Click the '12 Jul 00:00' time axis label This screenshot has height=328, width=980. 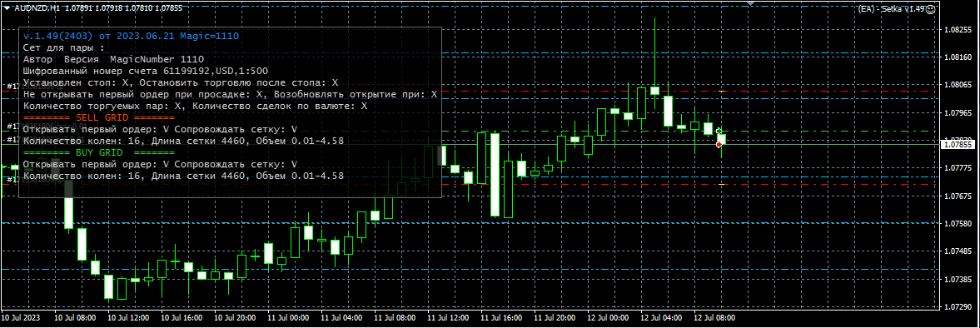point(607,318)
